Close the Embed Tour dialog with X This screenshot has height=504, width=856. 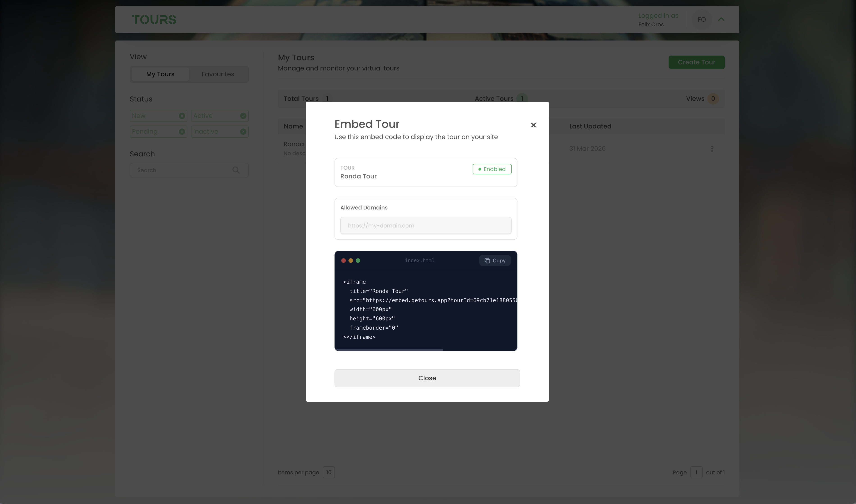[x=533, y=125]
